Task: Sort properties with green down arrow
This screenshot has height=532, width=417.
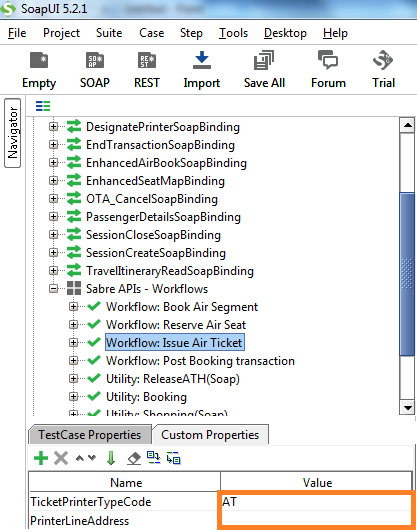Action: click(x=111, y=458)
